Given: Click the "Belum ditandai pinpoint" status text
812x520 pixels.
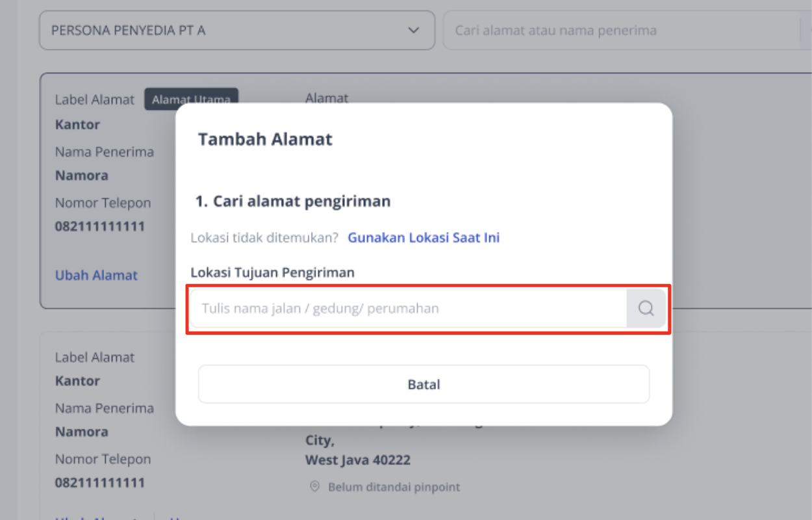Looking at the screenshot, I should coord(394,487).
